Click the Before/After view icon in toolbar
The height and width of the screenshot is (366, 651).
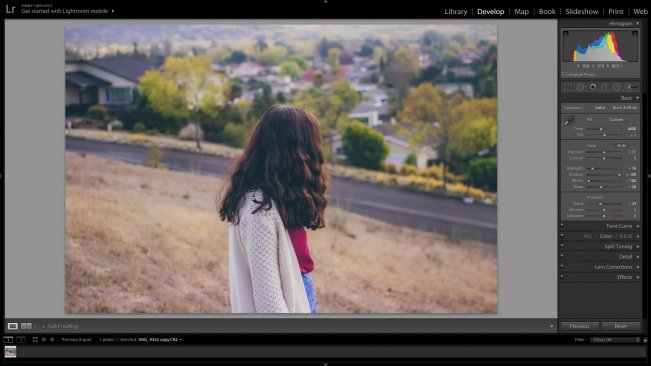(26, 326)
